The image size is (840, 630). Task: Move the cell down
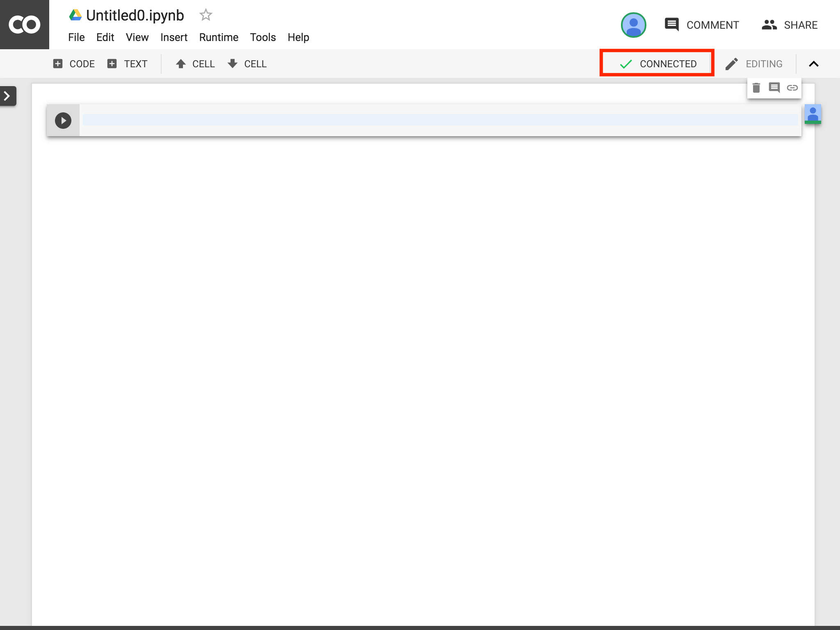[x=247, y=64]
